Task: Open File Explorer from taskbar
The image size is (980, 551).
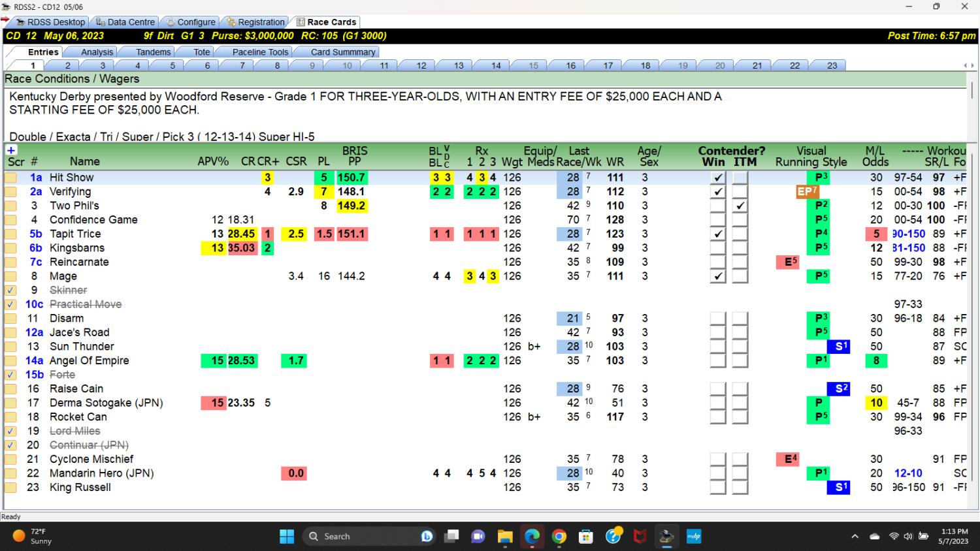Action: click(x=505, y=536)
